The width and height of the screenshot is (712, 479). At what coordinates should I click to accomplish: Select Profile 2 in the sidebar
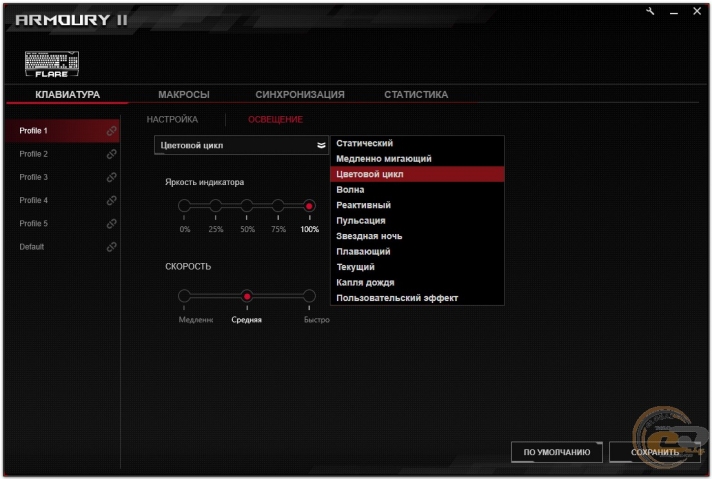[63, 154]
